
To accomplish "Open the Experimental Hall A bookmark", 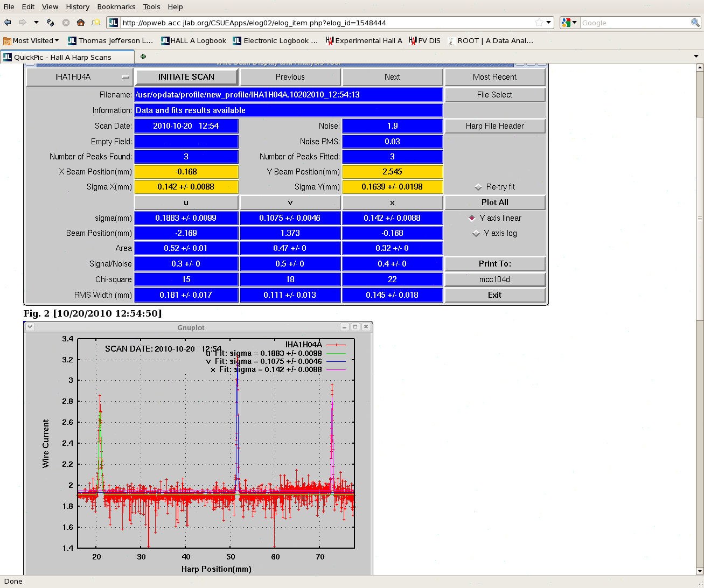I will [x=364, y=40].
